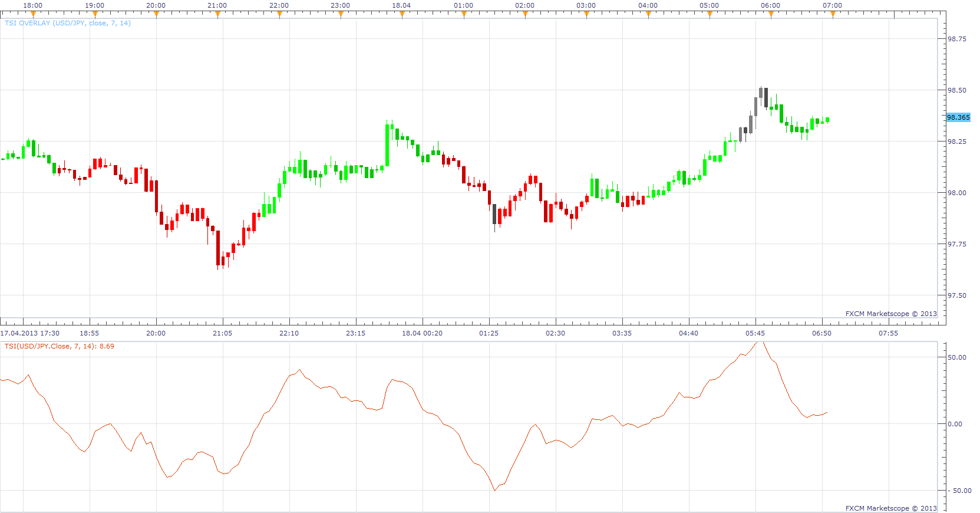Select the 97.50 price axis label
This screenshot has height=513, width=980.
957,295
